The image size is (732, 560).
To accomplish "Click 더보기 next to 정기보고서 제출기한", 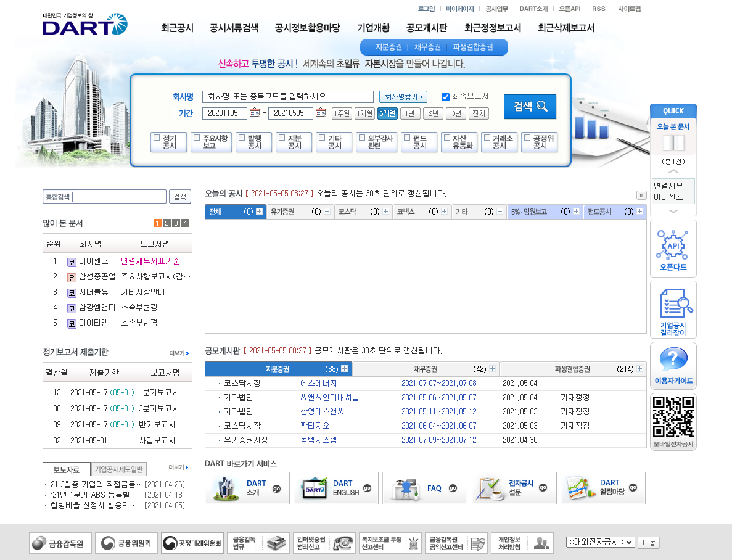I will pyautogui.click(x=179, y=353).
